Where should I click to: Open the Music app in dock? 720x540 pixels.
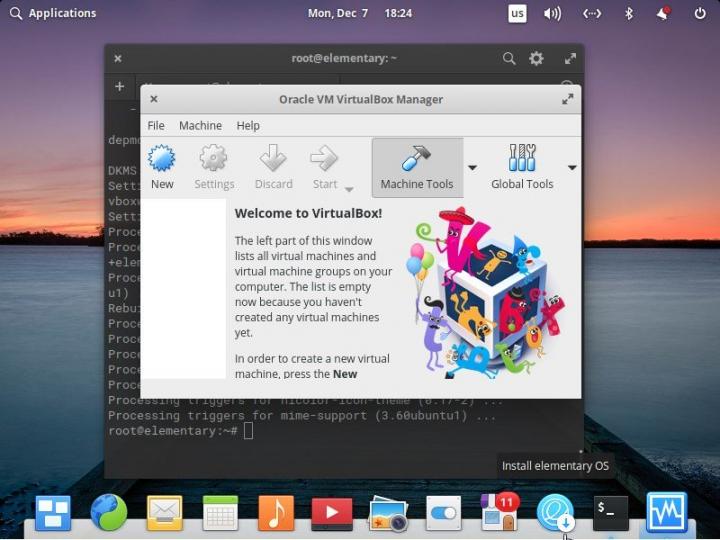(x=276, y=513)
